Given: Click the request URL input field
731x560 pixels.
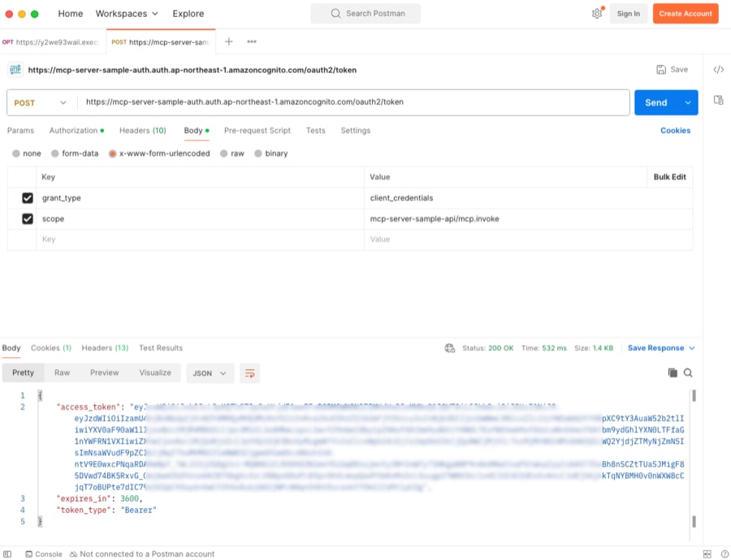Looking at the screenshot, I should (x=354, y=102).
